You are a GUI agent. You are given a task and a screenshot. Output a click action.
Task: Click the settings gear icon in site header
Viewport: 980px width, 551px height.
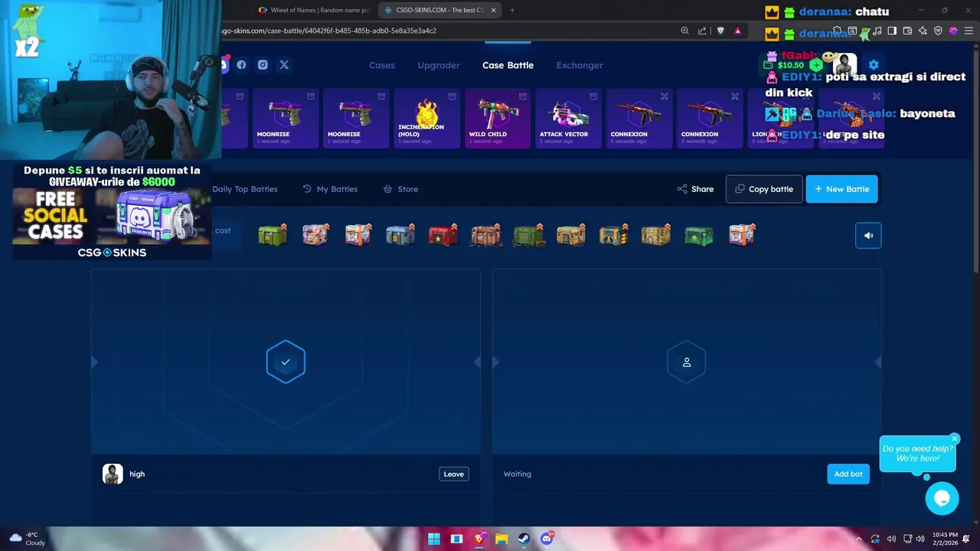point(874,65)
